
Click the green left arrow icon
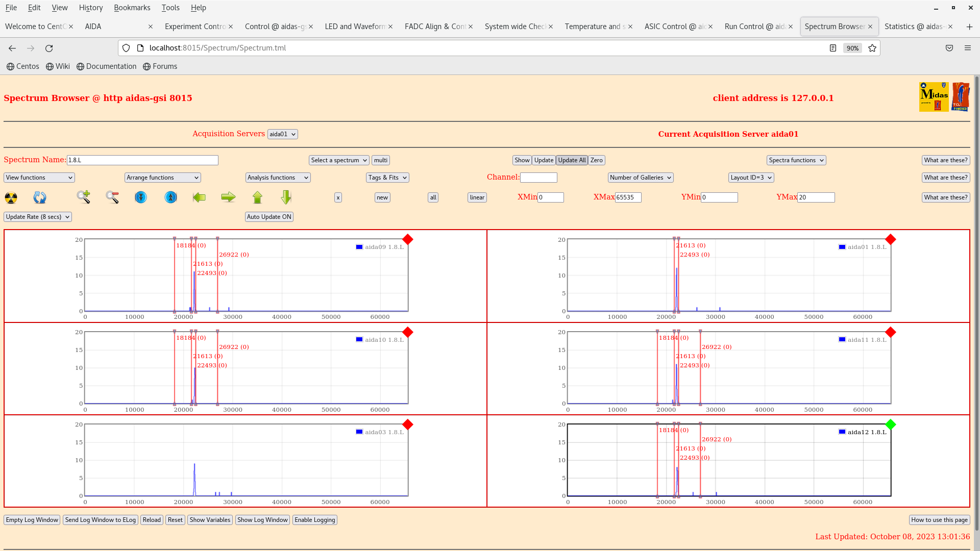[199, 197]
